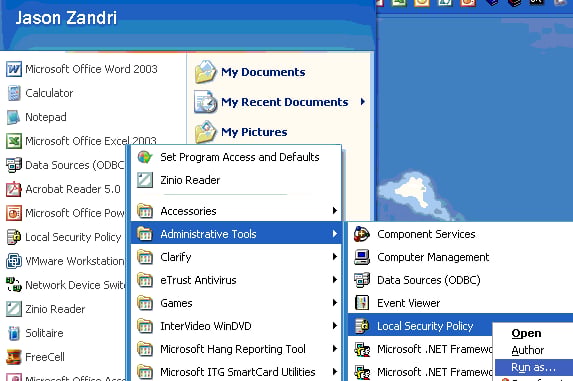Click the eTrust Antivirus folder icon
Image resolution: width=573 pixels, height=381 pixels.
tap(145, 280)
